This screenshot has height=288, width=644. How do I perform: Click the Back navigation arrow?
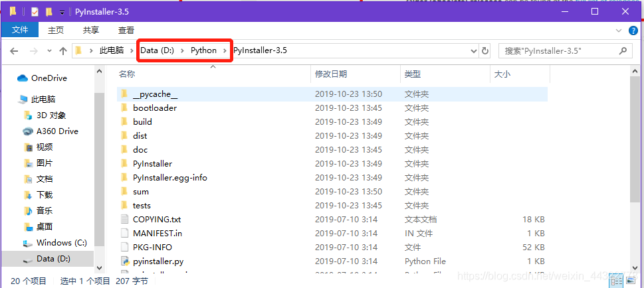(14, 51)
